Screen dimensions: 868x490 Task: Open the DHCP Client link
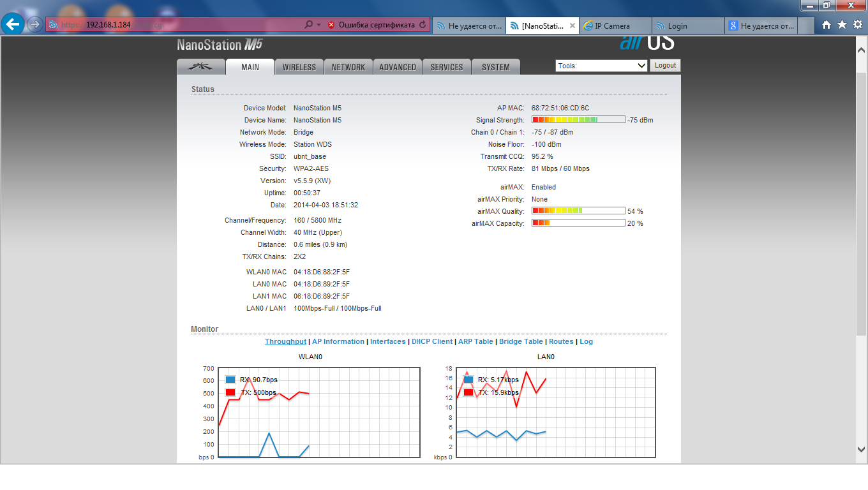(432, 341)
